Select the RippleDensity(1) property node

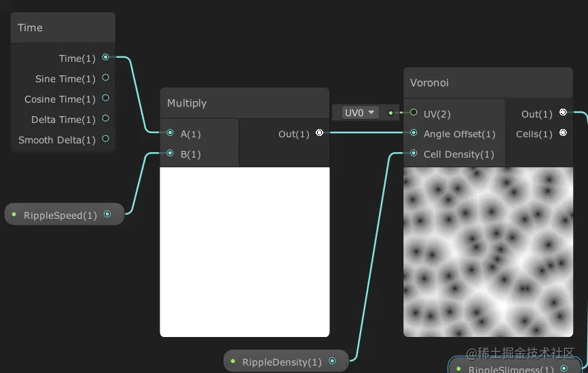tap(286, 361)
